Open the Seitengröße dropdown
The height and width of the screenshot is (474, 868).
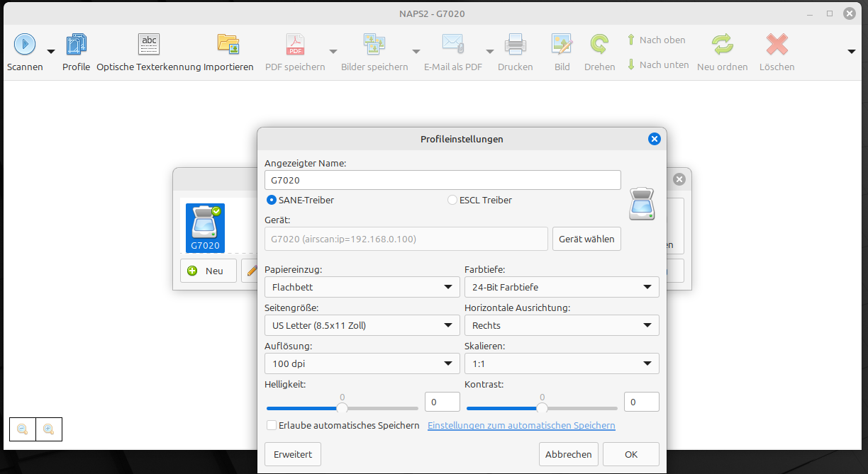pyautogui.click(x=362, y=325)
